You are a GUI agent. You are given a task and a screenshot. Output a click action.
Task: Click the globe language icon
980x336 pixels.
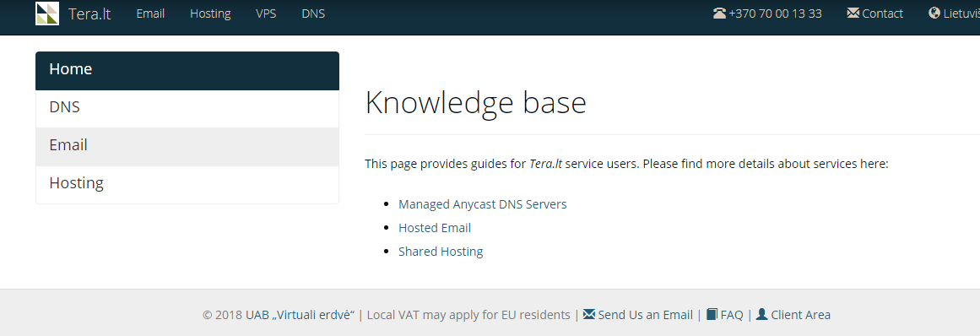point(935,14)
